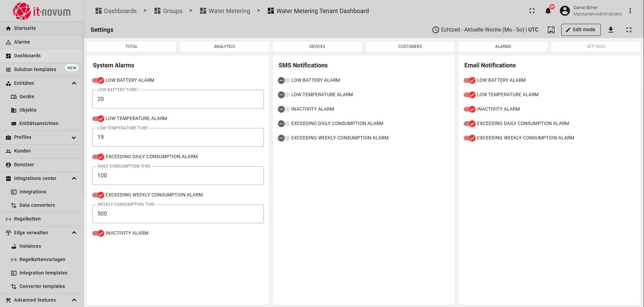
Task: Collapse the Entitäten sidebar section
Action: tap(74, 83)
